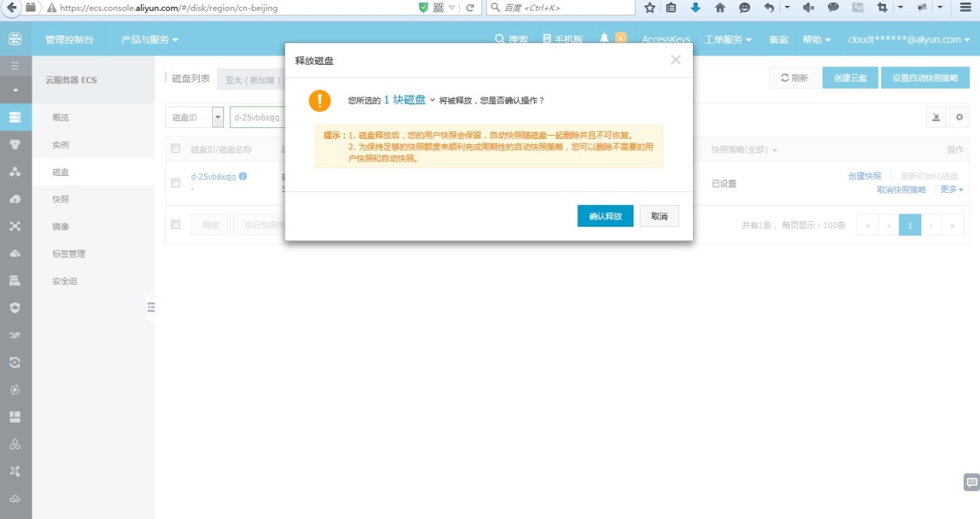Screen dimensions: 980x519
Task: Click the orange notification bell icon
Action: point(604,39)
